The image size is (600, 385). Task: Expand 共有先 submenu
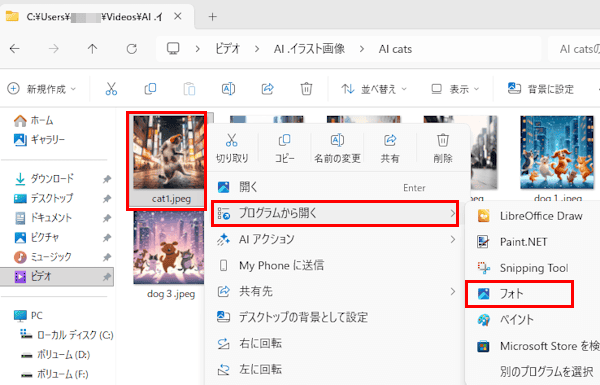point(336,292)
